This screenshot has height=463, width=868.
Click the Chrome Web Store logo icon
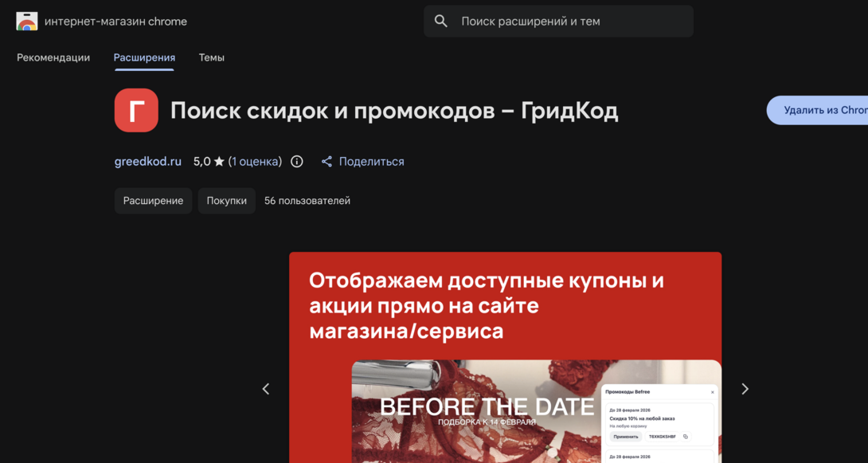tap(26, 21)
